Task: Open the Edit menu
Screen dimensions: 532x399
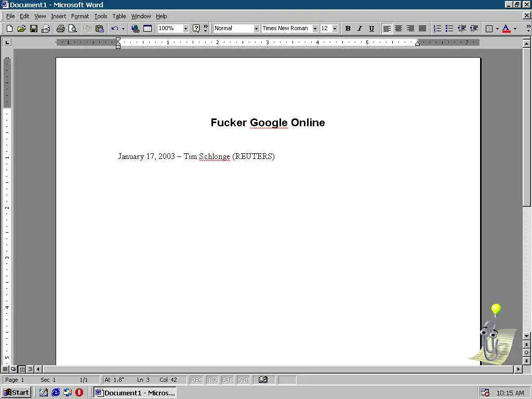Action: coord(24,16)
